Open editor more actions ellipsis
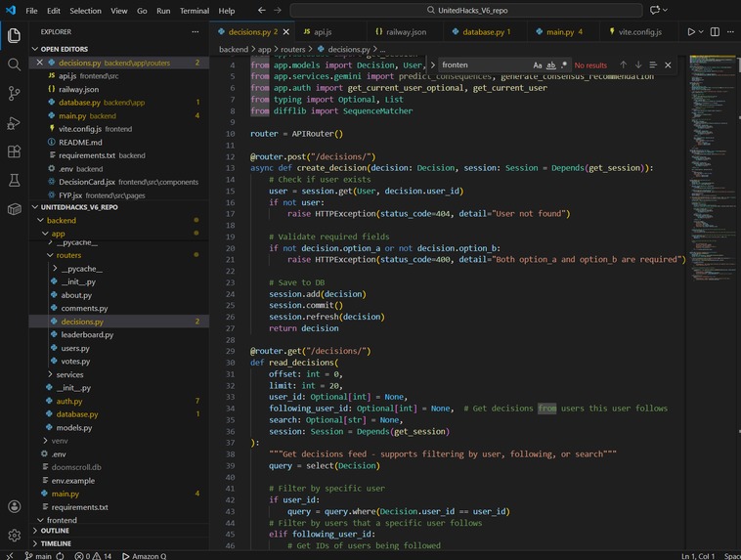This screenshot has width=741, height=560. tap(730, 31)
